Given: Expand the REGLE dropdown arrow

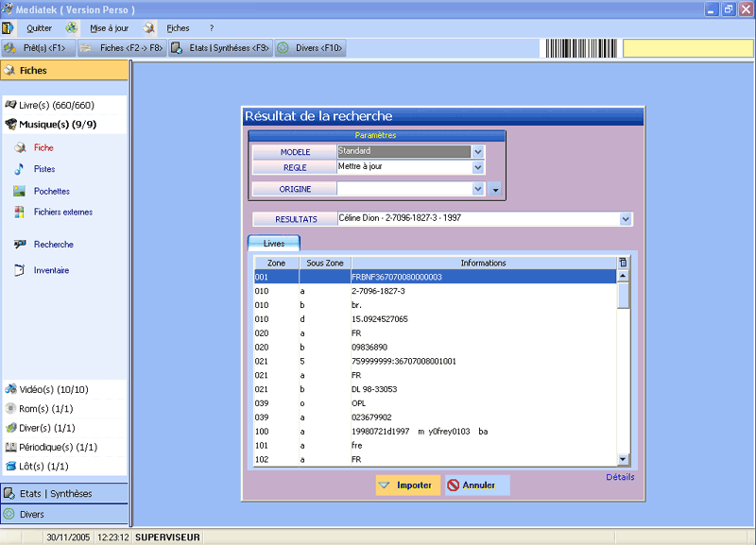Looking at the screenshot, I should click(x=478, y=167).
